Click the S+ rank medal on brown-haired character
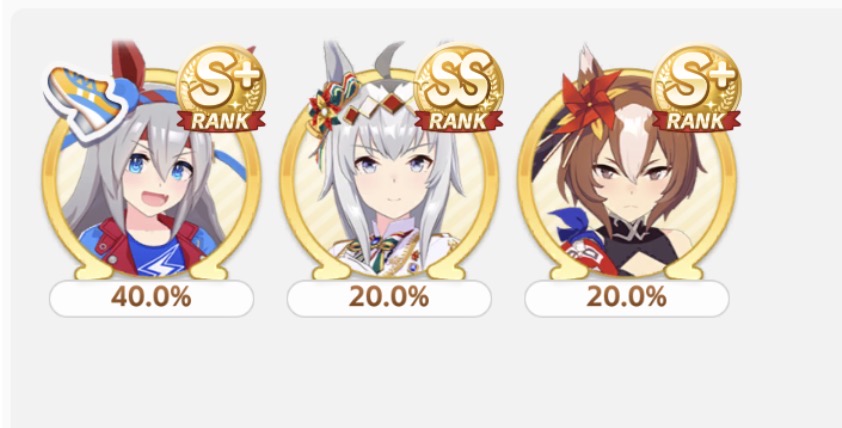Screen dimensions: 842x428 pyautogui.click(x=696, y=88)
